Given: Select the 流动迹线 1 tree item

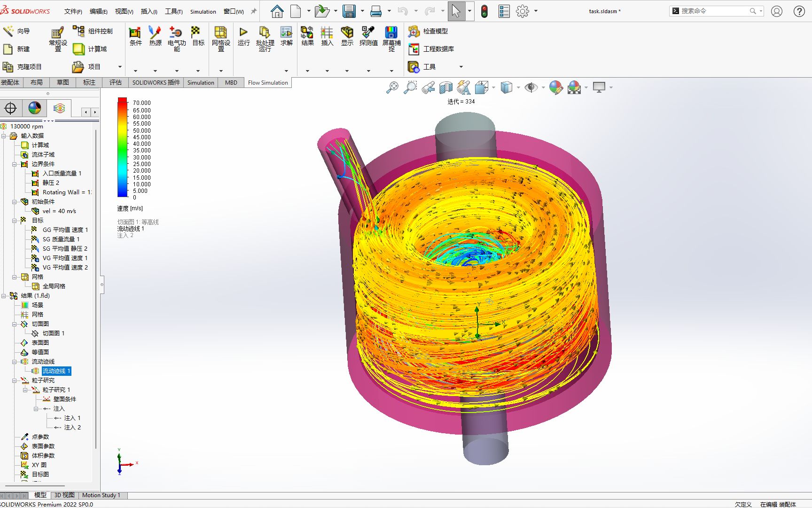Looking at the screenshot, I should (x=56, y=371).
